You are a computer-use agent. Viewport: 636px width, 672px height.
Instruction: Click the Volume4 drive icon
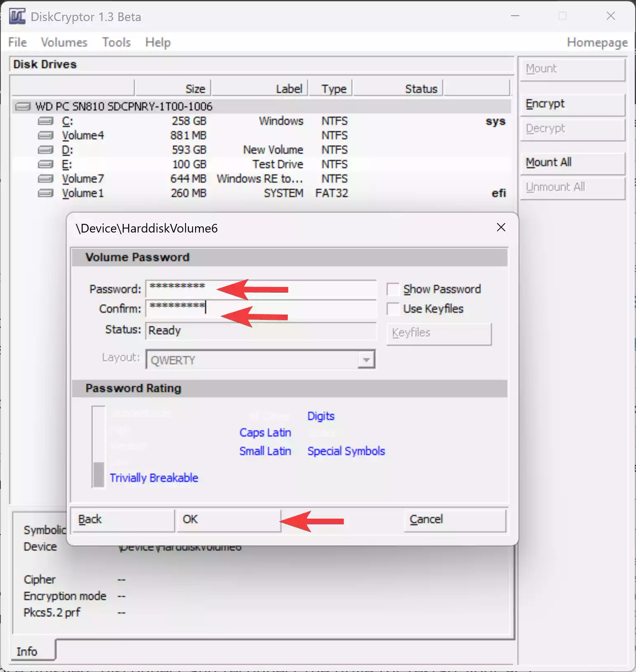[x=45, y=136]
